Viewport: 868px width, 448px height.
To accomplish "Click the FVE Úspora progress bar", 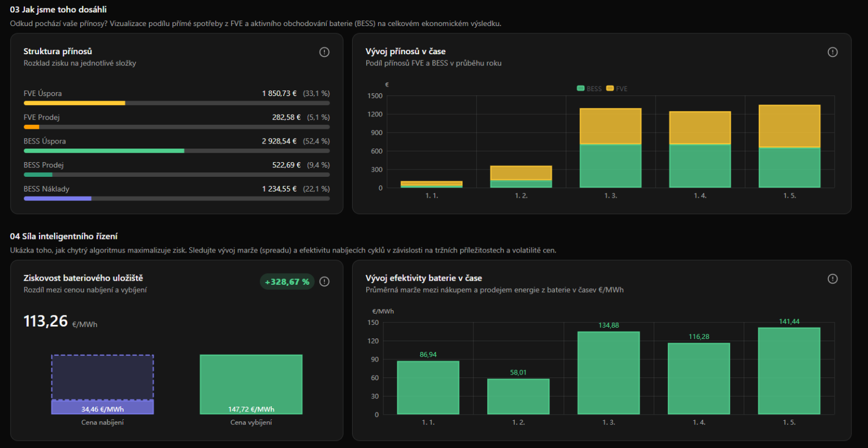I will (176, 103).
